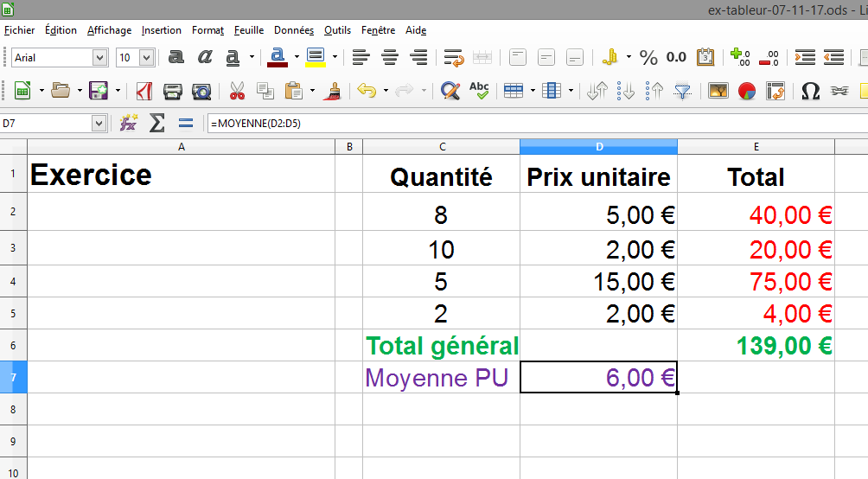Open background color dropdown arrow
This screenshot has width=868, height=479.
(x=335, y=57)
